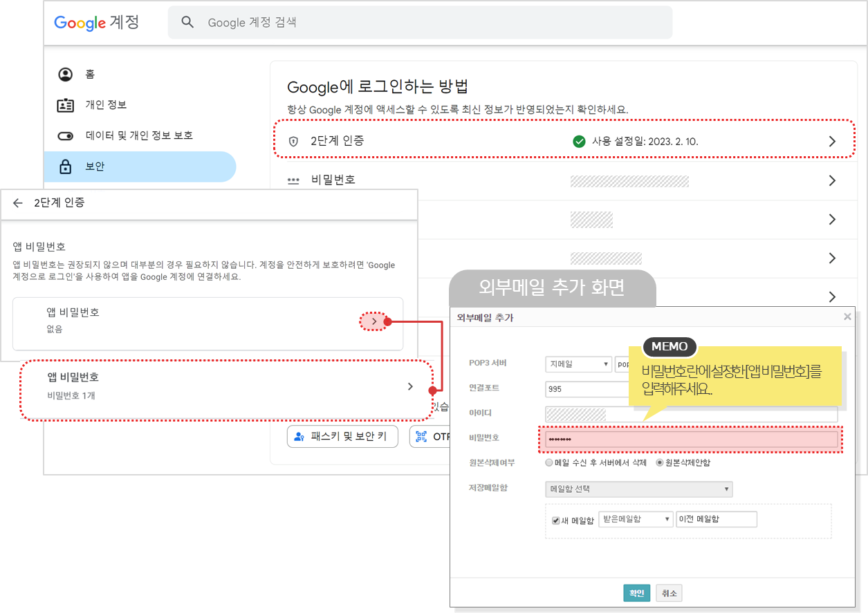
Task: Open the 받은메일함 dropdown
Action: click(636, 519)
